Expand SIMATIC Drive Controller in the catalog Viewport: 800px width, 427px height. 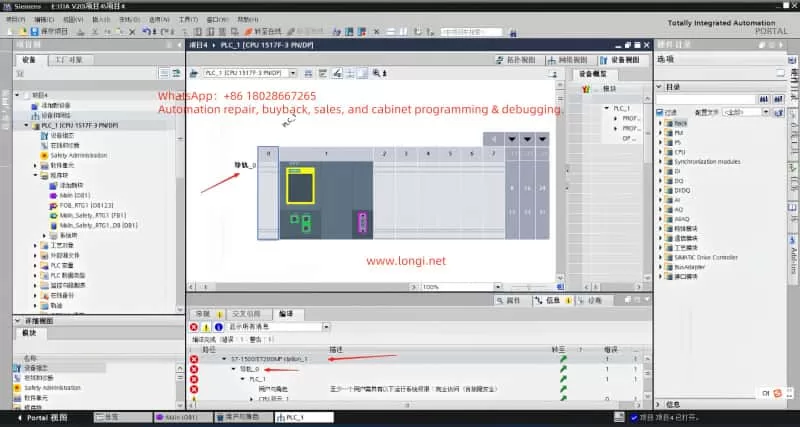[660, 258]
